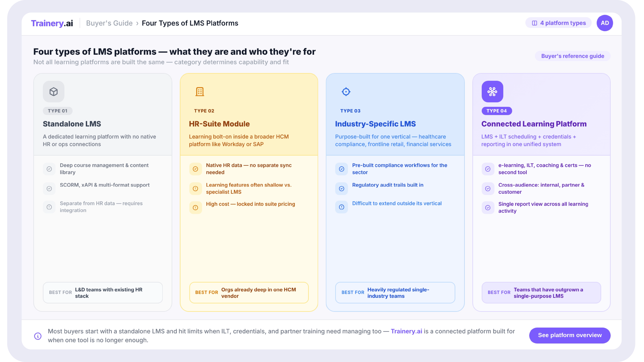Click check icon beside Pre-built compliance workflows
The height and width of the screenshot is (362, 644).
341,169
